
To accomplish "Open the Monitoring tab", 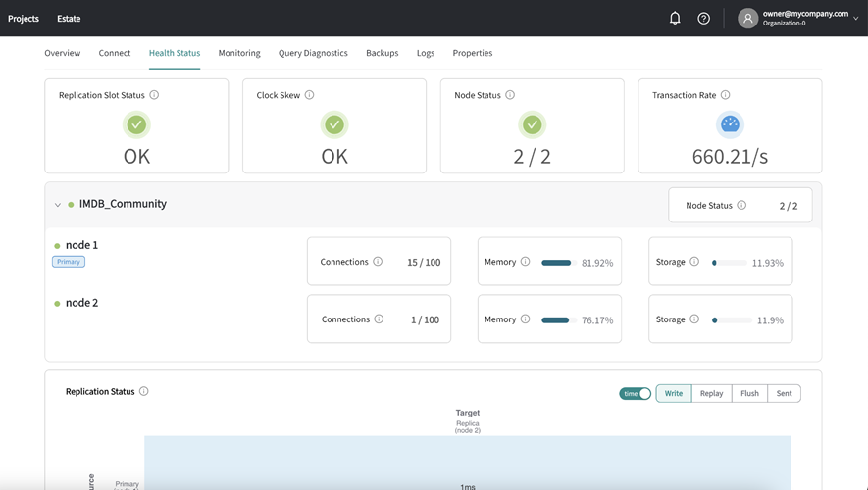I will [x=239, y=53].
